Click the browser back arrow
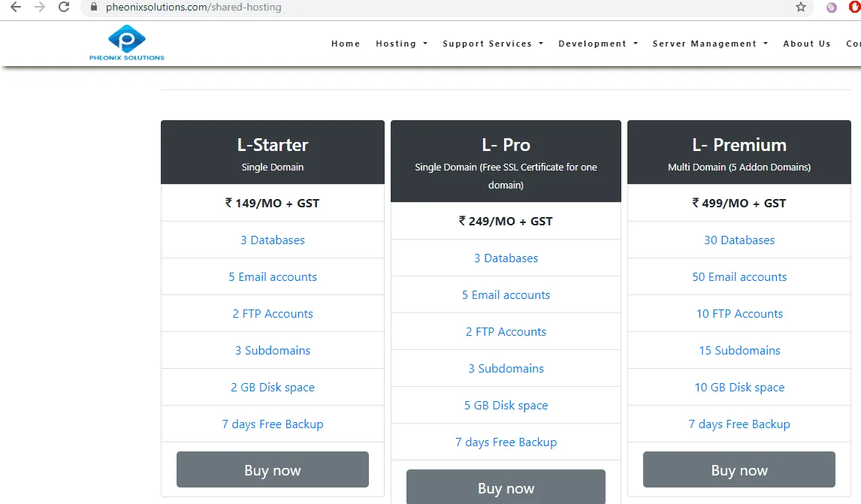 [x=15, y=8]
